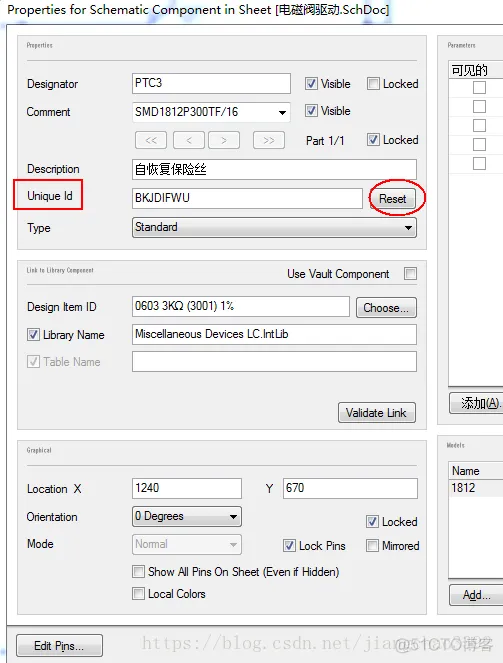This screenshot has height=663, width=503.
Task: Tick the first checkbox under 可见的 column
Action: [x=479, y=88]
